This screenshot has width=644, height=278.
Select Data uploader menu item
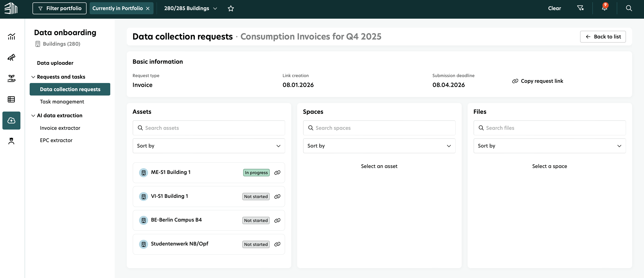click(x=55, y=63)
